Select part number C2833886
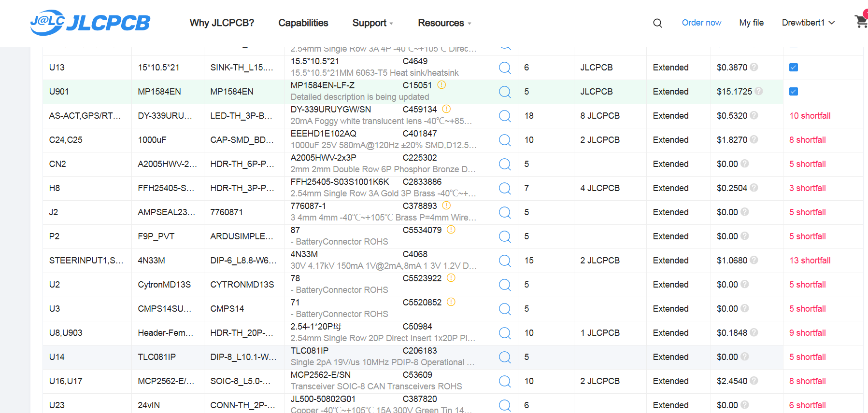This screenshot has height=413, width=868. click(x=422, y=182)
